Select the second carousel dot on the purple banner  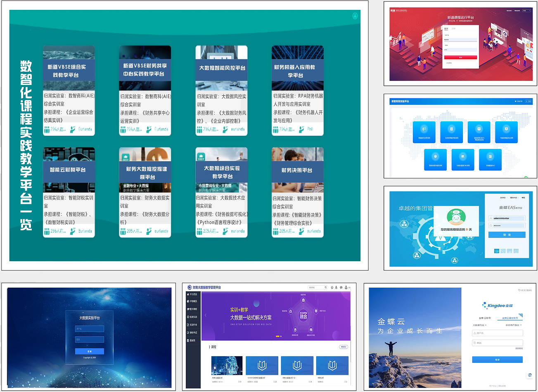click(x=281, y=336)
